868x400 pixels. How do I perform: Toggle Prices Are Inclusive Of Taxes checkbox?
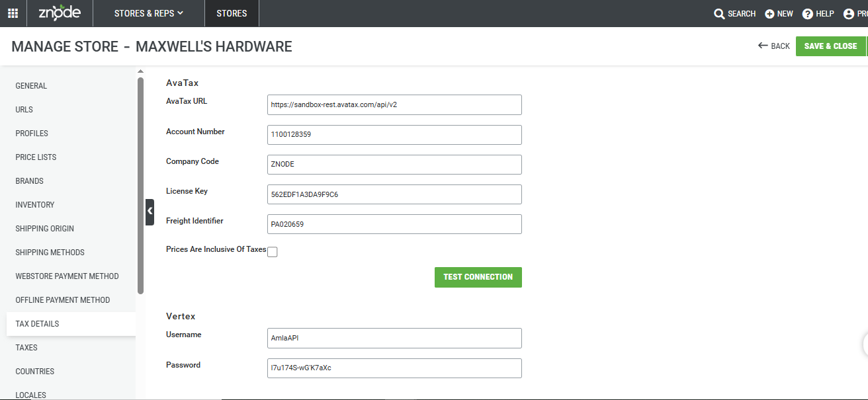272,252
